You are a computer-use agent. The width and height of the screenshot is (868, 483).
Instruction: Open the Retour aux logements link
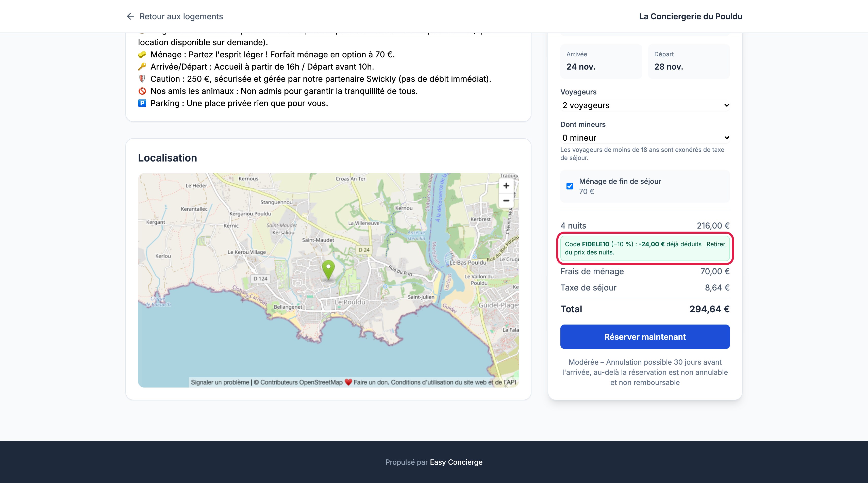point(175,16)
